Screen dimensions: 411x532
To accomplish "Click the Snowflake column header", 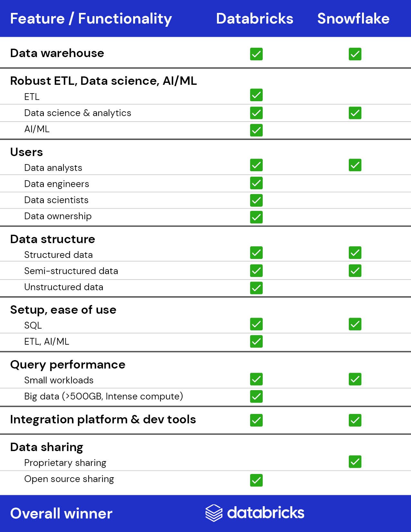I will coord(353,18).
